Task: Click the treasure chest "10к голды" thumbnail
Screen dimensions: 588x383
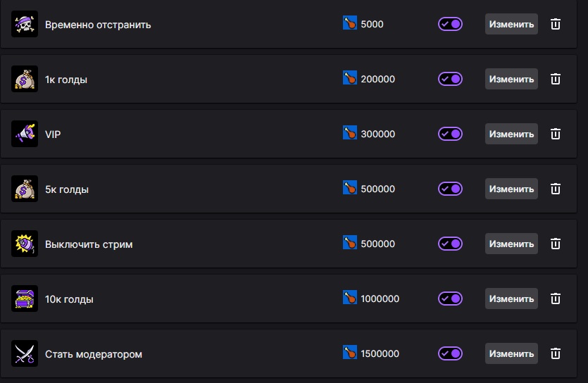Action: [x=25, y=299]
